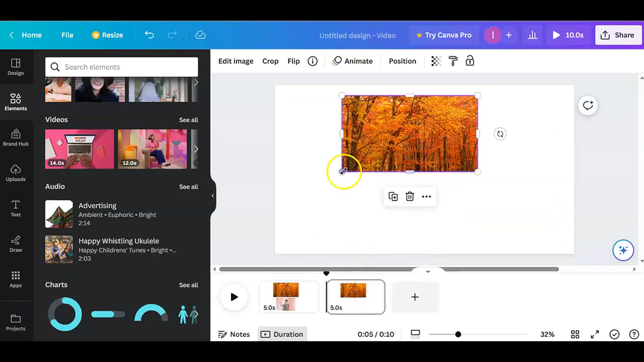
Task: Select the first 5.0s page thumbnail
Action: pyautogui.click(x=289, y=297)
